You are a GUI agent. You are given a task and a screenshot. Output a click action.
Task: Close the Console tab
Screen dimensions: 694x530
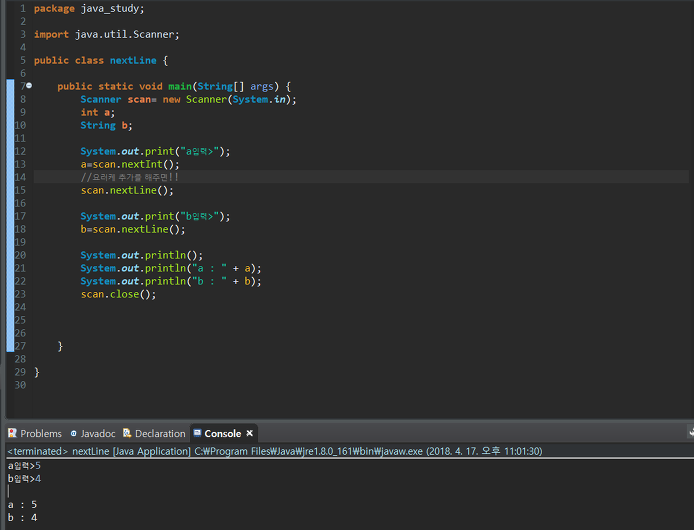[250, 433]
